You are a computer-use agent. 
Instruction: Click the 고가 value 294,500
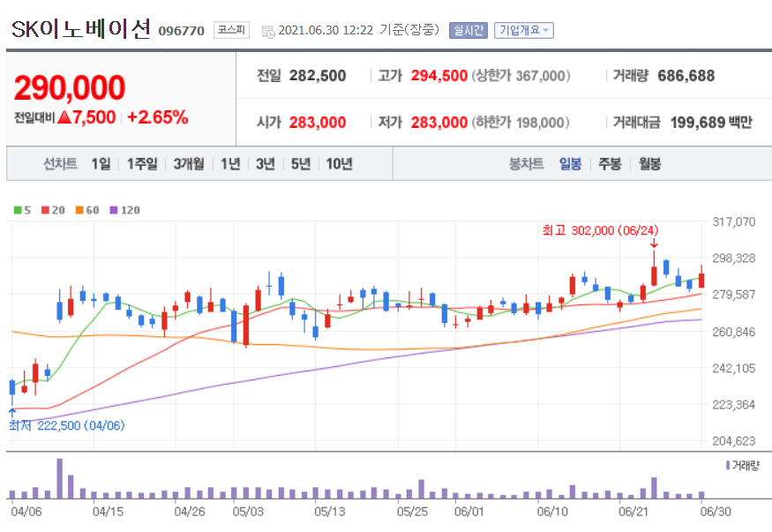(439, 76)
